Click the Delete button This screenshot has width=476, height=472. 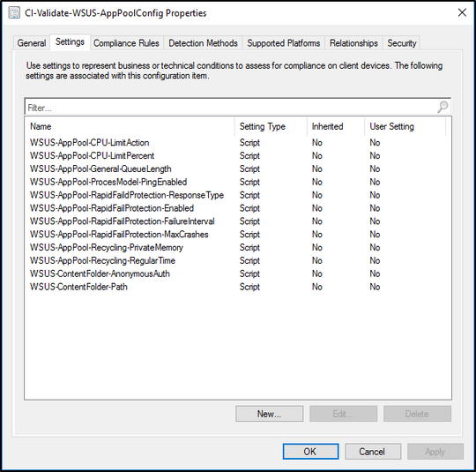pos(417,414)
